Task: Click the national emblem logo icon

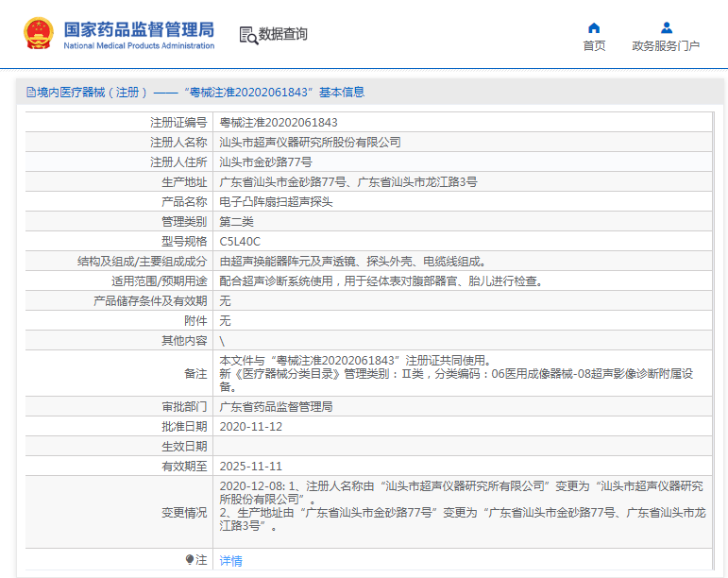Action: (39, 34)
